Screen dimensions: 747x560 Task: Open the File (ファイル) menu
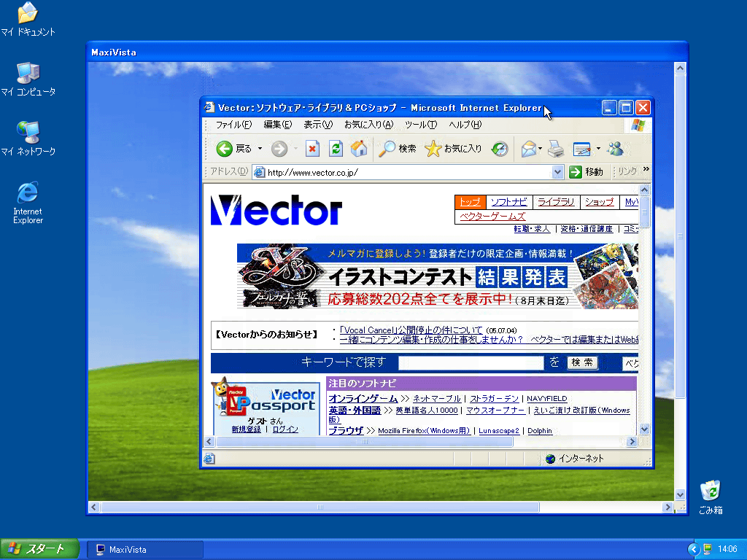[233, 125]
